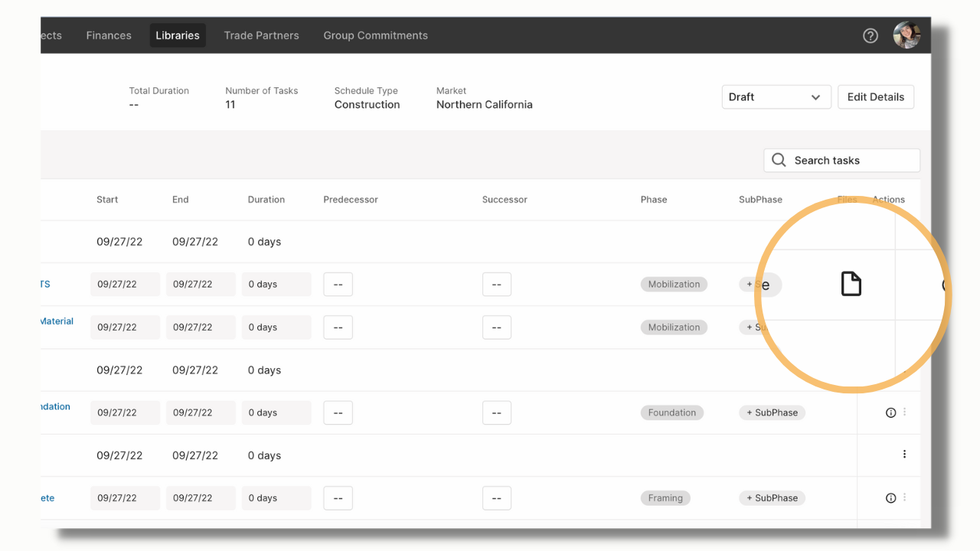This screenshot has width=980, height=551.
Task: Click the Edit Details button
Action: click(876, 97)
